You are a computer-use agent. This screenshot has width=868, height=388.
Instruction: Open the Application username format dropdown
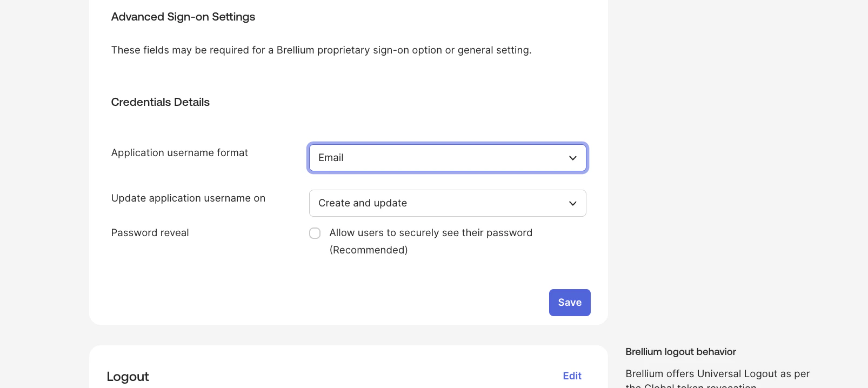click(x=448, y=158)
